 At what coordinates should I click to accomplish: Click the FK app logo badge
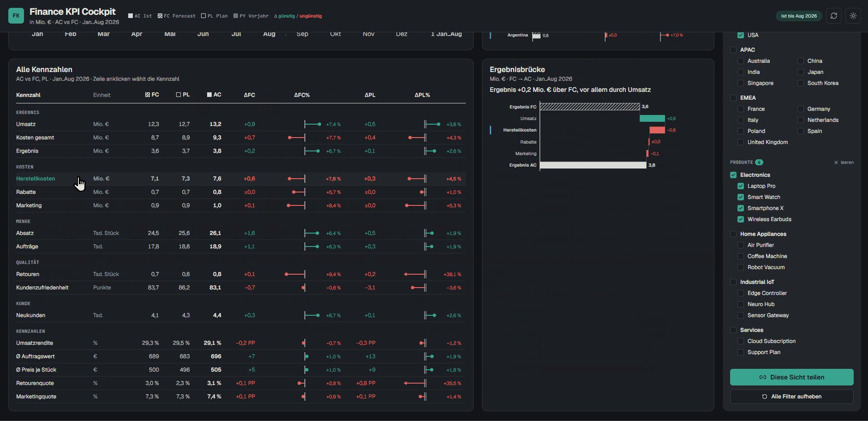16,16
